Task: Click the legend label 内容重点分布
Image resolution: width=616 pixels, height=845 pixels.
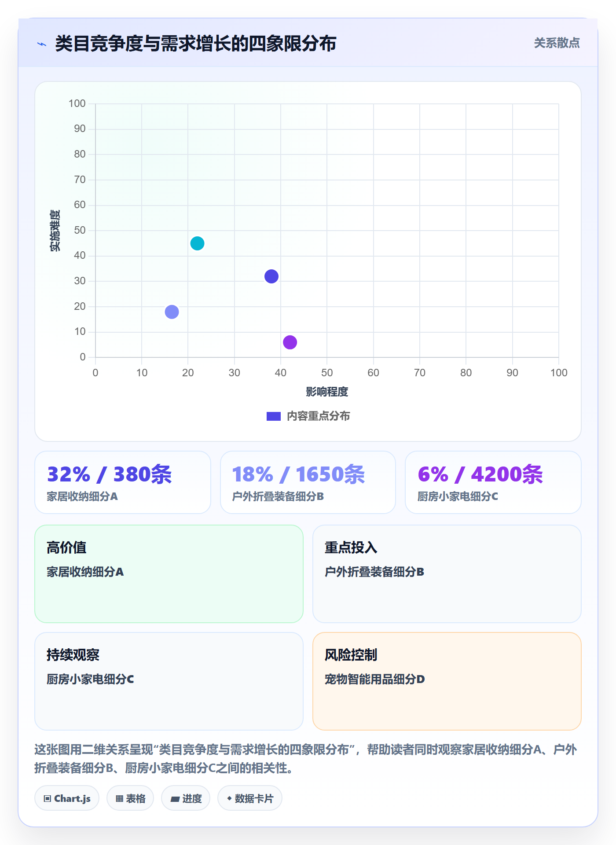Action: (x=319, y=416)
